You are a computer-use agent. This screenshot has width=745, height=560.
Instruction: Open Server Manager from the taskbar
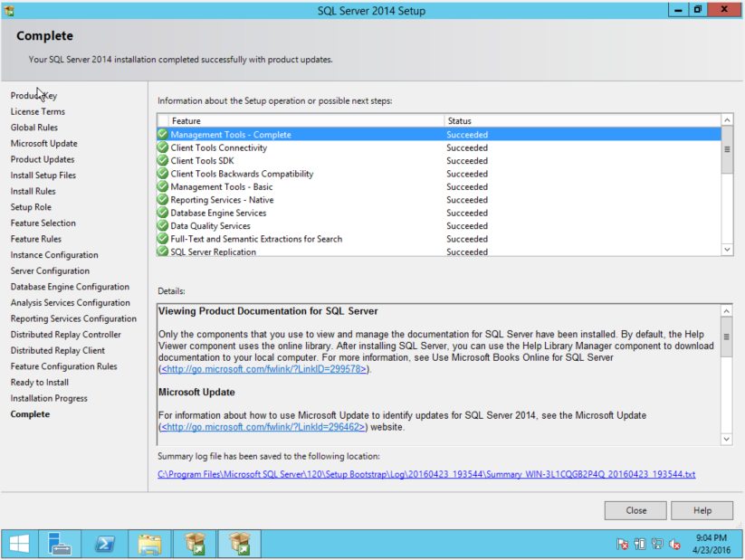pos(61,543)
